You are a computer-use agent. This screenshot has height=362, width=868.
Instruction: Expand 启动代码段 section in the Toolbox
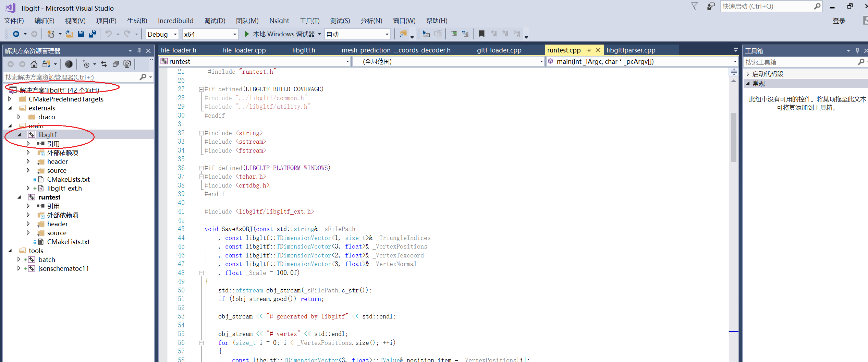(748, 73)
